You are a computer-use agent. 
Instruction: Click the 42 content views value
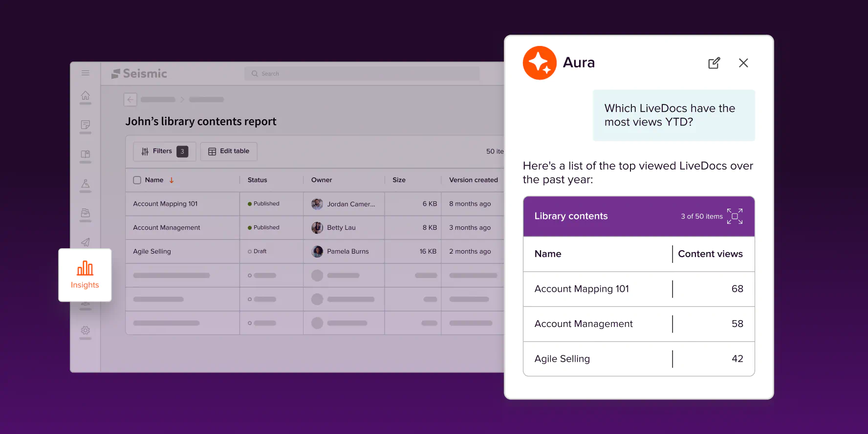[737, 359]
